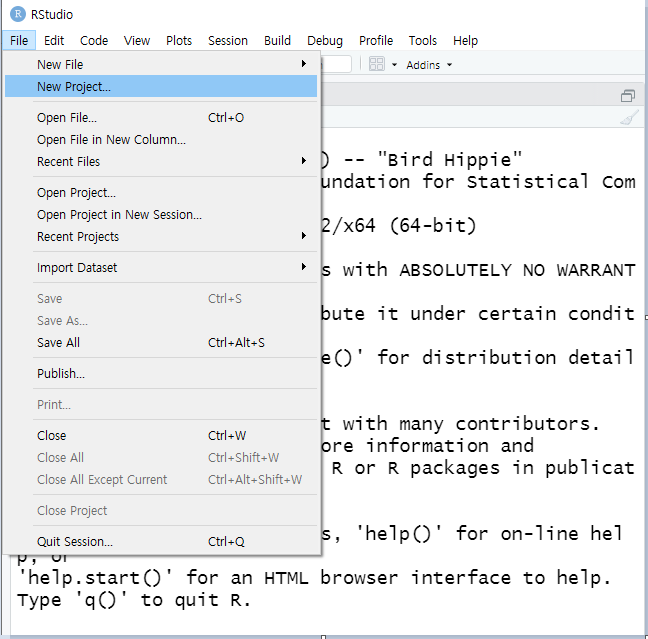
Task: Select Save All menu entry
Action: coord(161,342)
